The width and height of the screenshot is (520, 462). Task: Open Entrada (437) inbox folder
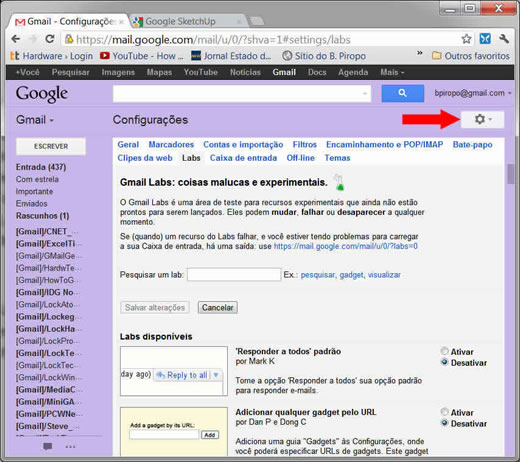point(41,167)
